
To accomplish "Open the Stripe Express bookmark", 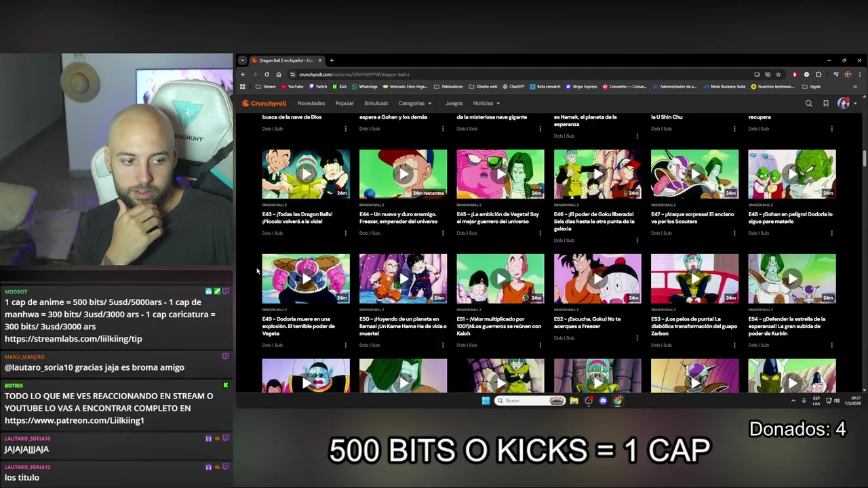I will tap(581, 87).
